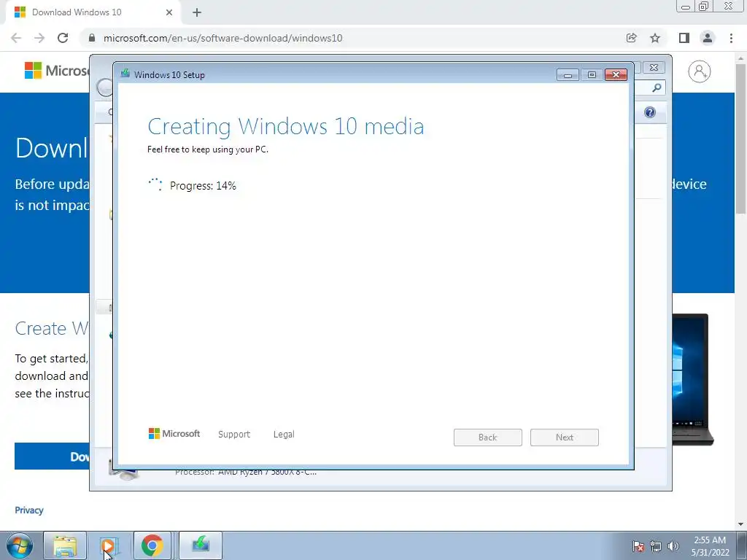Open Action Center flag tray icon
Screen dimensions: 747x560
point(638,546)
